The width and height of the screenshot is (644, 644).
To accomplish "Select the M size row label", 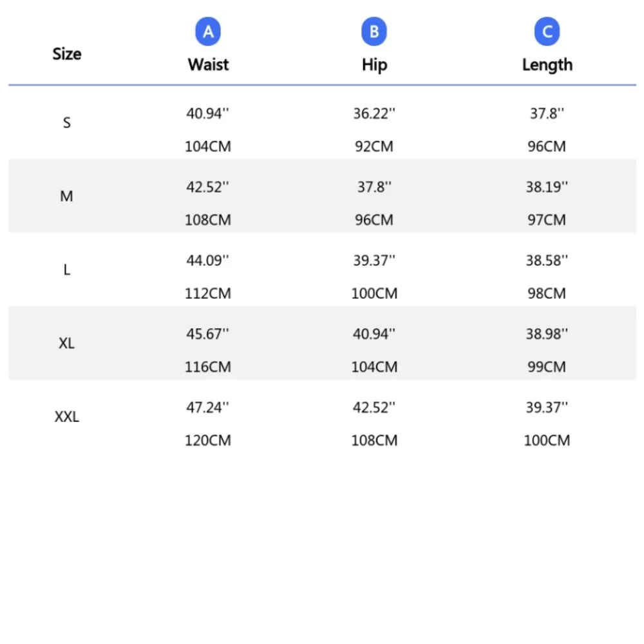I will pos(66,196).
